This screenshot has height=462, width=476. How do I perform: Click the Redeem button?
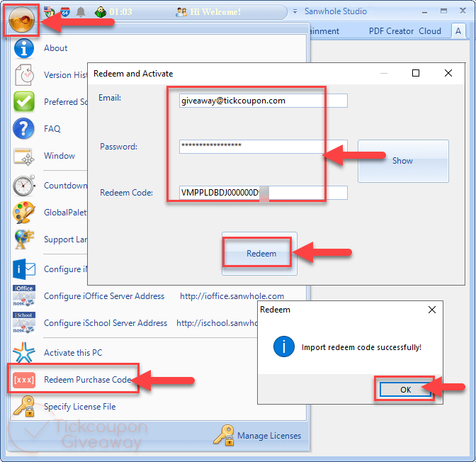click(259, 254)
